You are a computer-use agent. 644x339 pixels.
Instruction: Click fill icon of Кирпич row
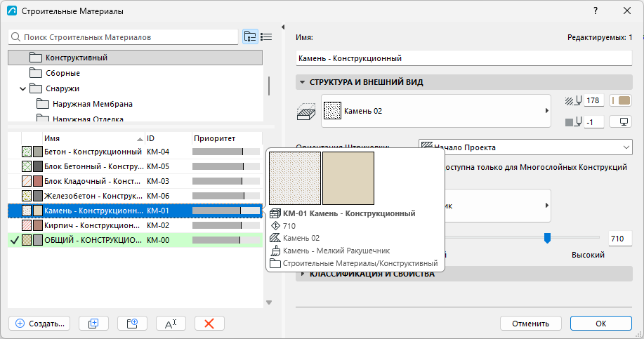27,226
